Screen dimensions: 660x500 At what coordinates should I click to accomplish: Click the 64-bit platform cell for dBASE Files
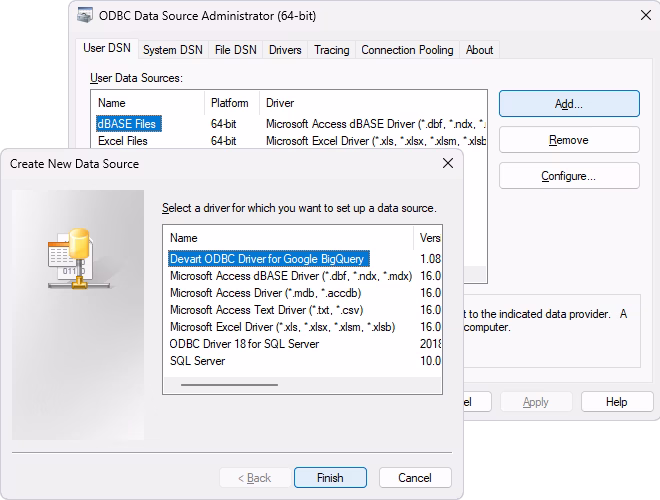(224, 124)
